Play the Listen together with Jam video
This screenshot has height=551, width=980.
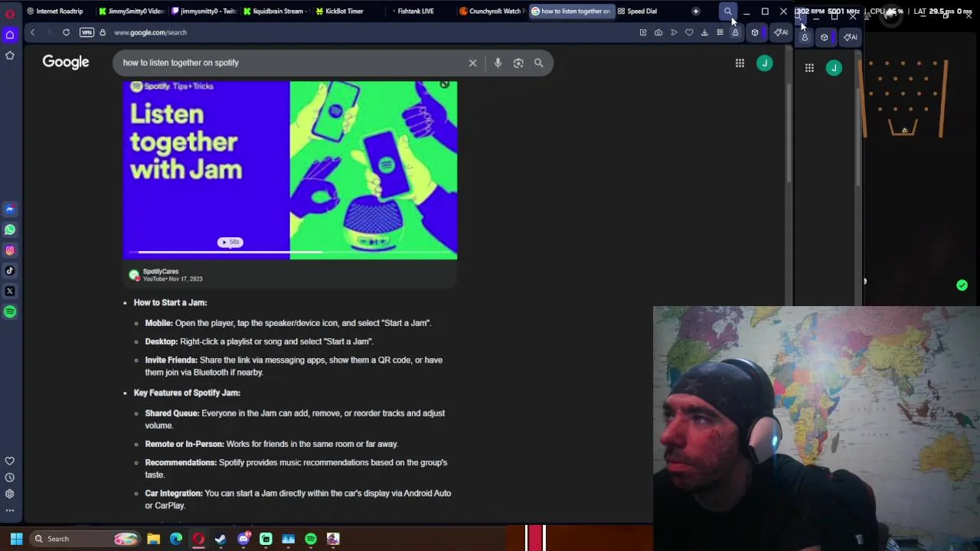coord(290,170)
